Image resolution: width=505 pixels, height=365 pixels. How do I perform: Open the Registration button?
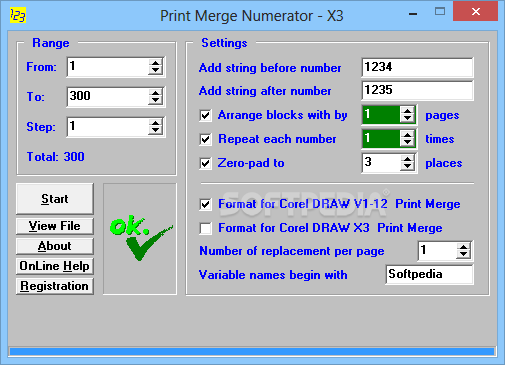(x=55, y=286)
